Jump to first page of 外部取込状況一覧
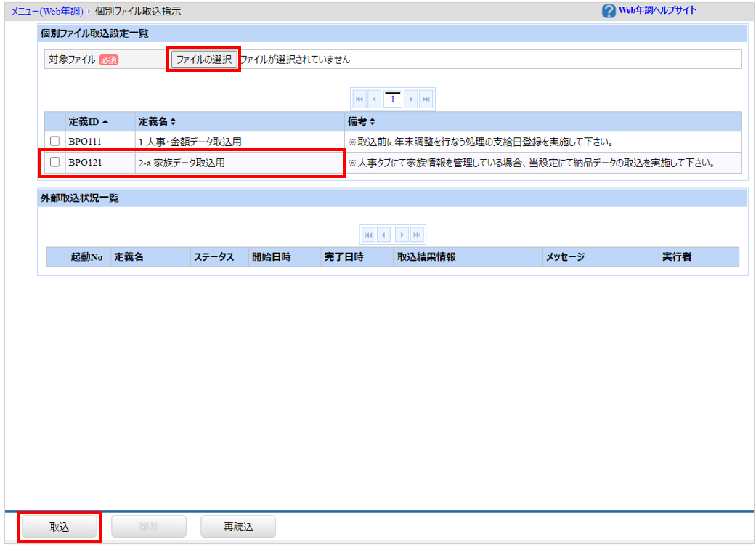 pyautogui.click(x=368, y=235)
